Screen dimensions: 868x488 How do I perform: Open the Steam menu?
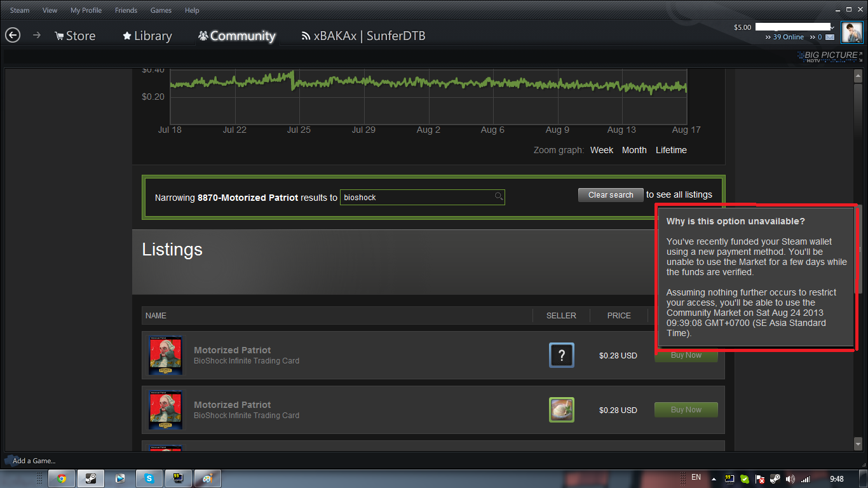[x=20, y=10]
